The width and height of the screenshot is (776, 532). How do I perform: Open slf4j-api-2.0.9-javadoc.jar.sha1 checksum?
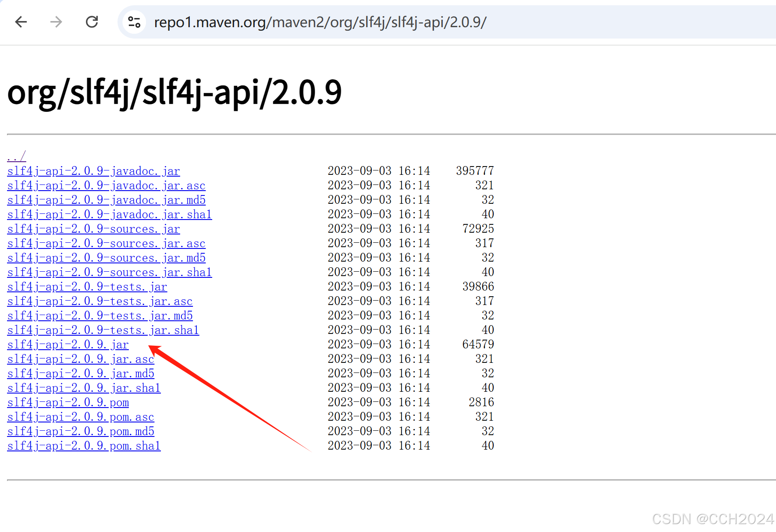(110, 214)
